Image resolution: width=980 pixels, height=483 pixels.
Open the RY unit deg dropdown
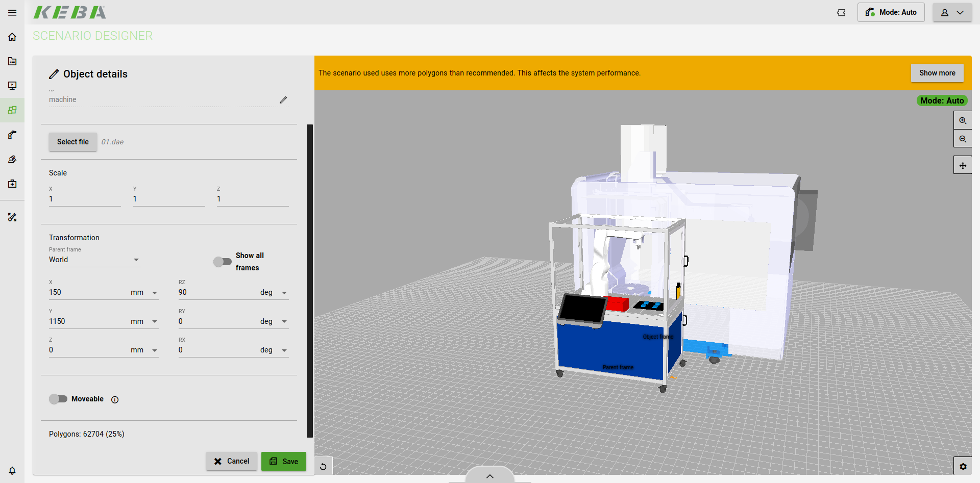click(274, 322)
